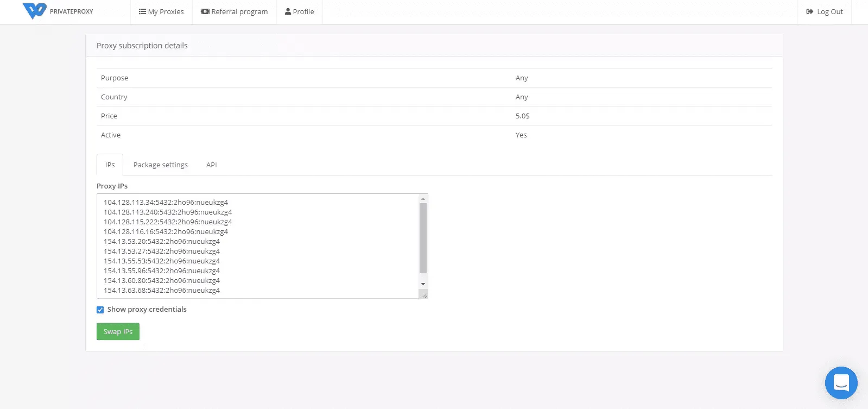Click the Country value Any
This screenshot has height=409, width=868.
tap(522, 97)
